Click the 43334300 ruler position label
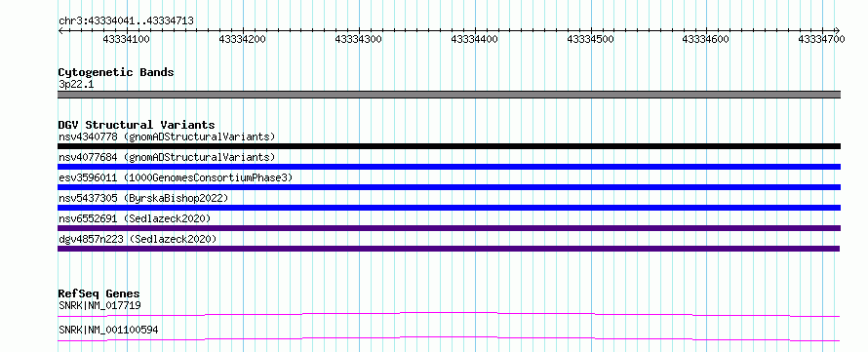The width and height of the screenshot is (868, 352). click(358, 39)
